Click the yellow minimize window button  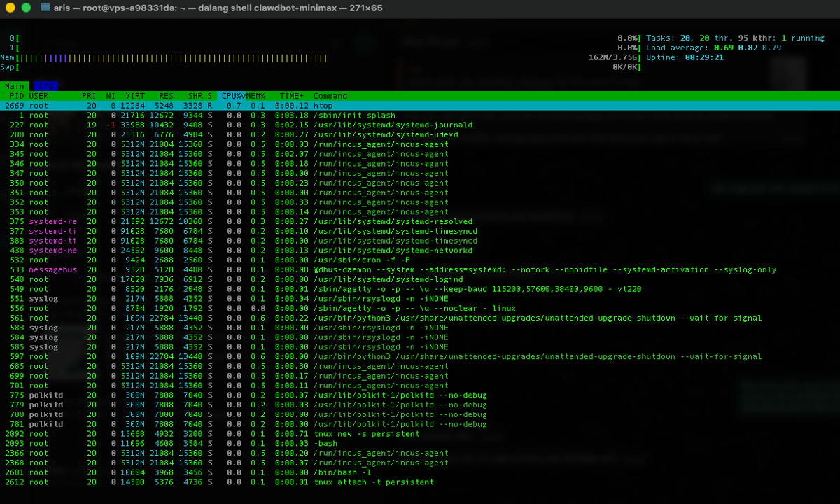[x=9, y=8]
